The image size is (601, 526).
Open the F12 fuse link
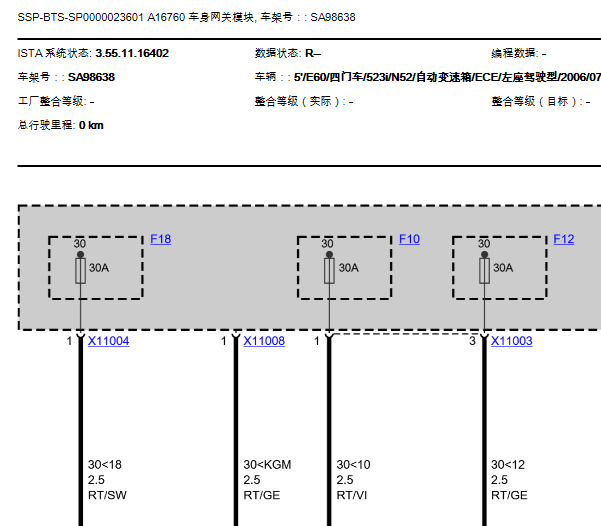click(x=564, y=239)
